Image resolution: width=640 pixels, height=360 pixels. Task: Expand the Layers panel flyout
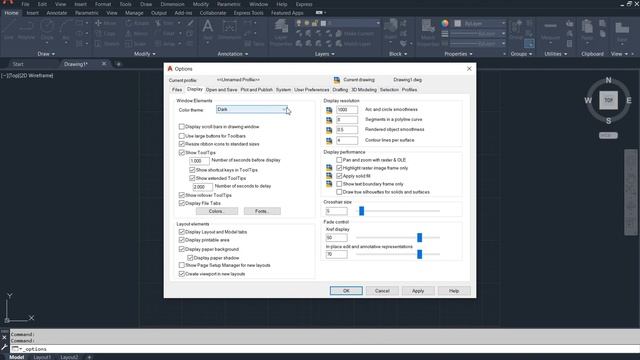[x=324, y=53]
